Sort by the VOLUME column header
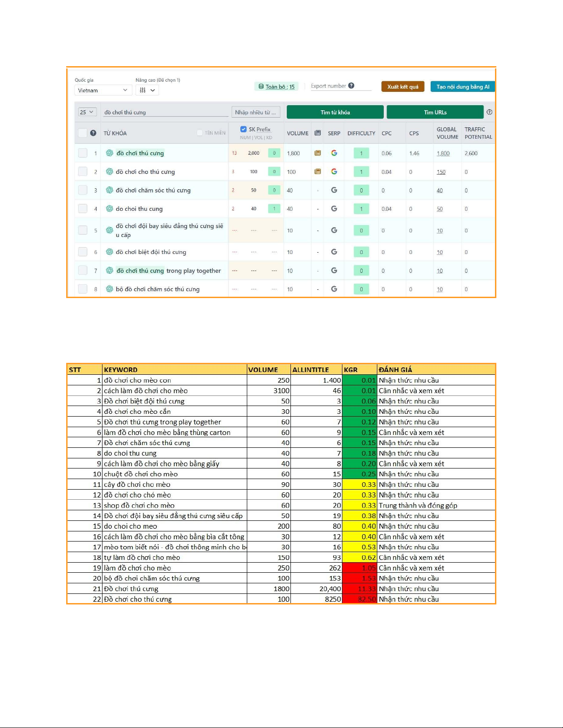 click(x=297, y=133)
